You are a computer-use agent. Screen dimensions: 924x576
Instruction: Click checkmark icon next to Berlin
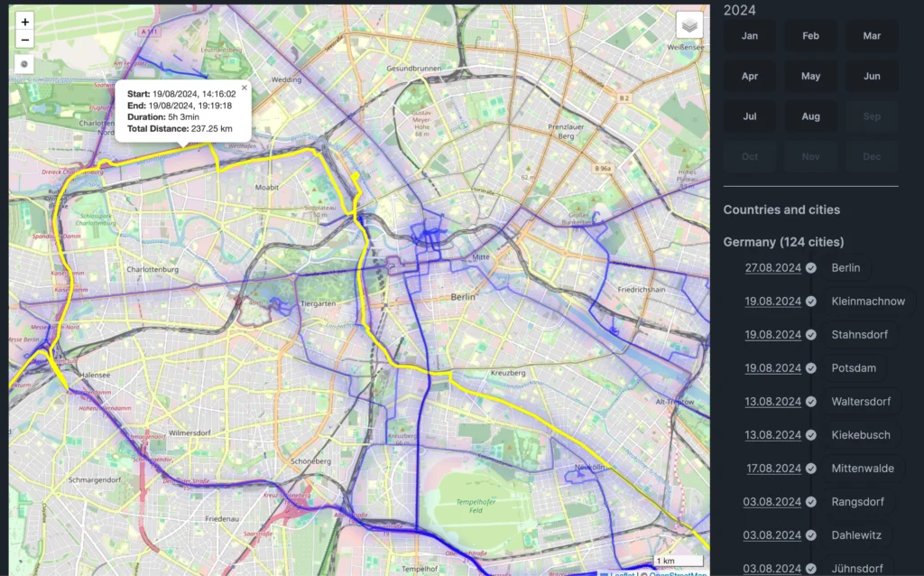[811, 268]
